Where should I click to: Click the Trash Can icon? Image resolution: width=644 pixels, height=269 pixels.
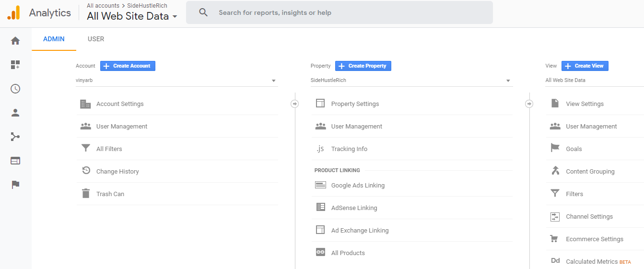[x=86, y=193]
